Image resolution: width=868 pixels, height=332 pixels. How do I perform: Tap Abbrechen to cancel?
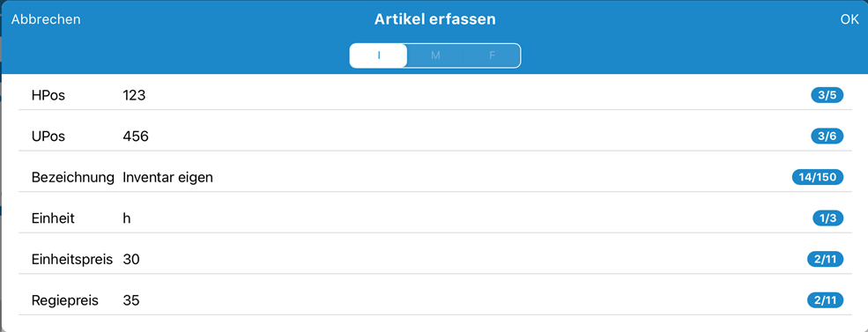(x=46, y=19)
